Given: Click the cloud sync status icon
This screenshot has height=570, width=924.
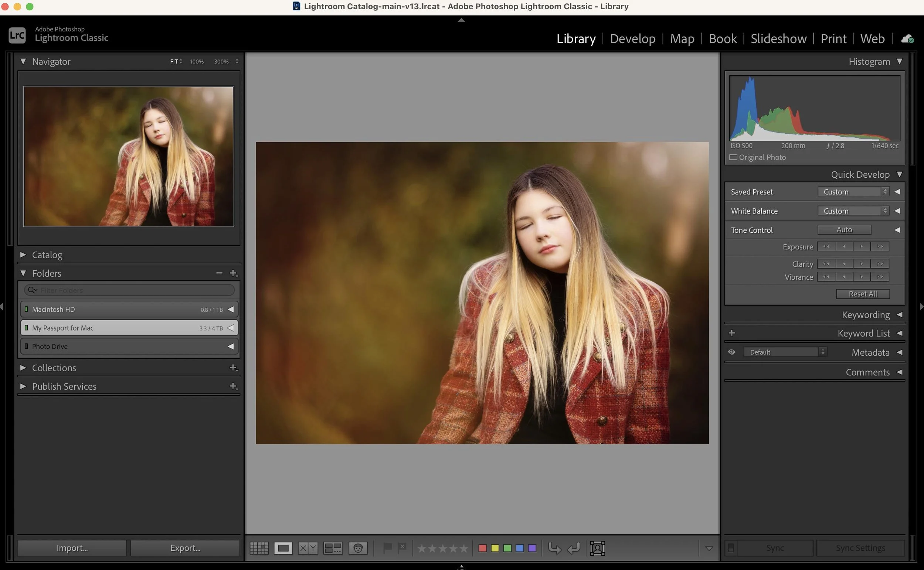Looking at the screenshot, I should pyautogui.click(x=907, y=39).
